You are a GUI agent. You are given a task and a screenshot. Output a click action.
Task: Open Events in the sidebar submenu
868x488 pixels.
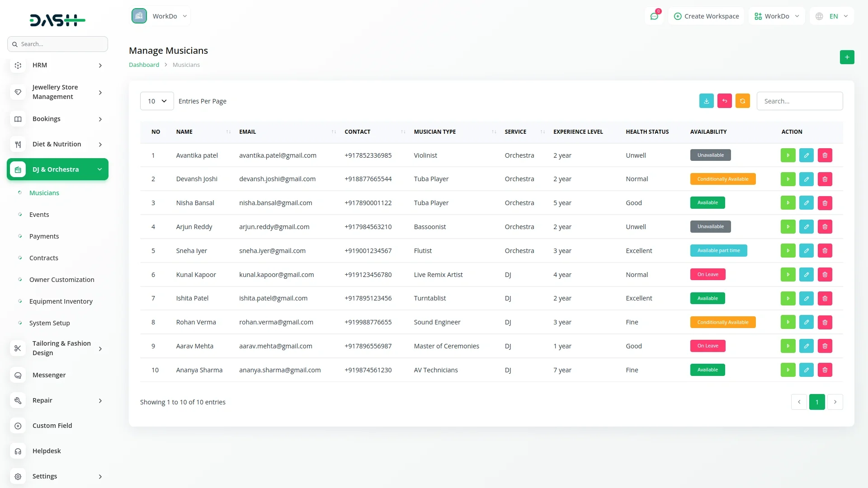tap(39, 215)
